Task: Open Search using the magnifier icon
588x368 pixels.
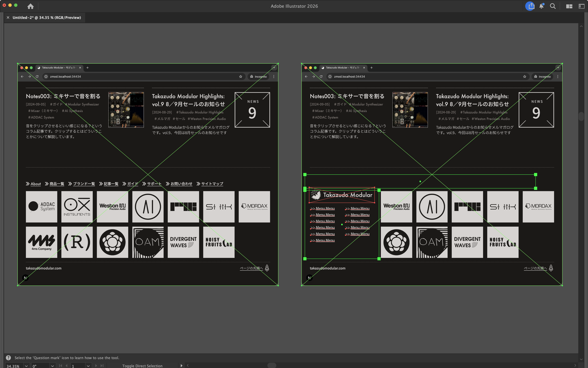Action: coord(553,6)
